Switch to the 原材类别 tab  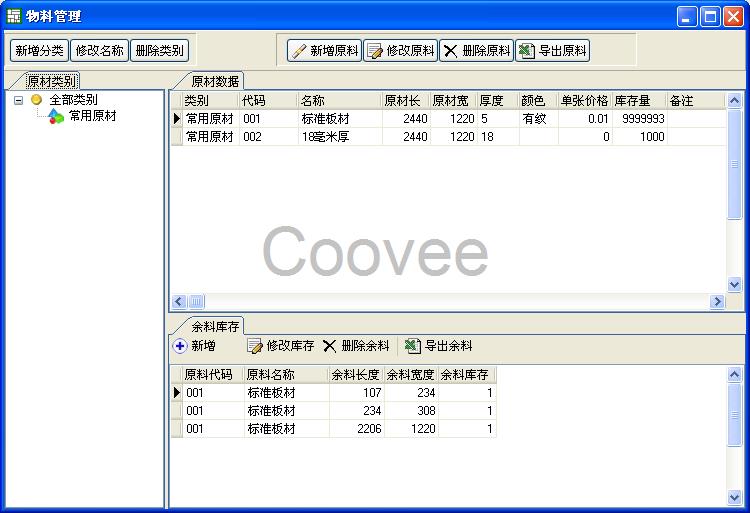coord(52,81)
